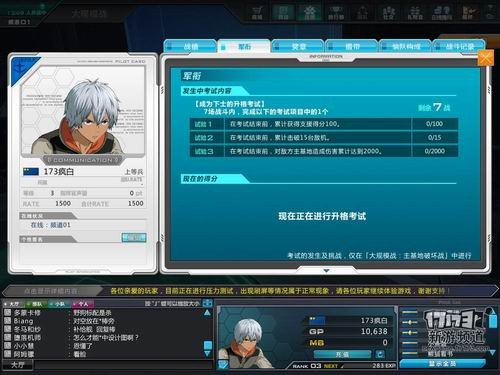The image size is (500, 375).
Task: Click the icon beside player 多蒙卡修
Action: tap(7, 313)
